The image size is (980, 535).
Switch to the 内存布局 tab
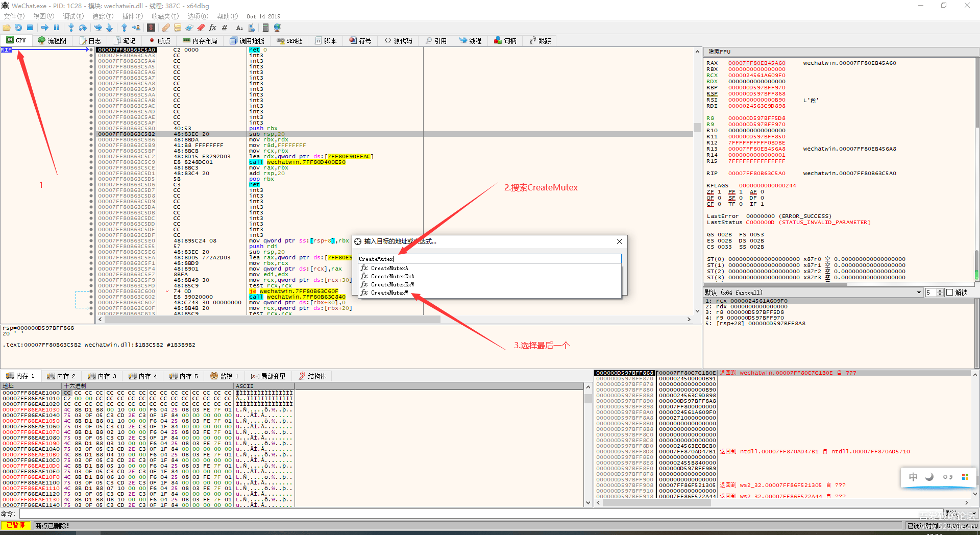pos(200,41)
